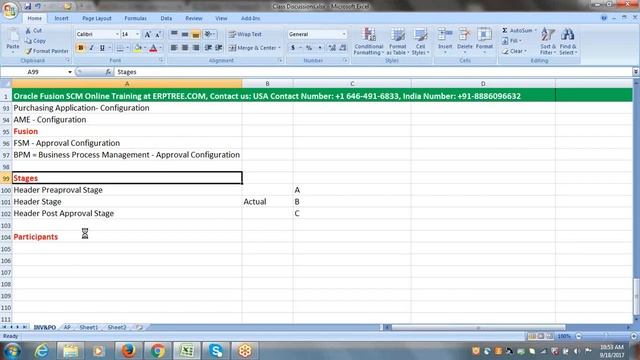Increase cell indent
This screenshot has height=360, width=640.
(219, 48)
